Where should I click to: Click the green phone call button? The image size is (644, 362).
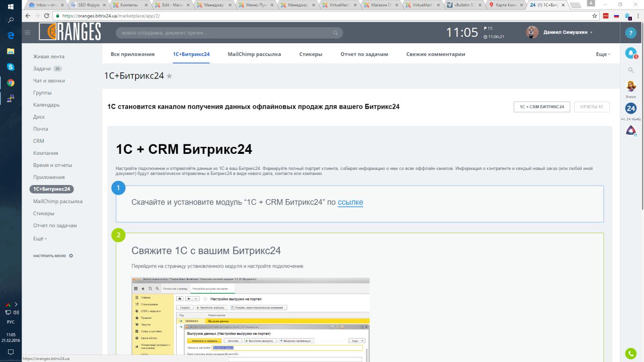pyautogui.click(x=631, y=353)
